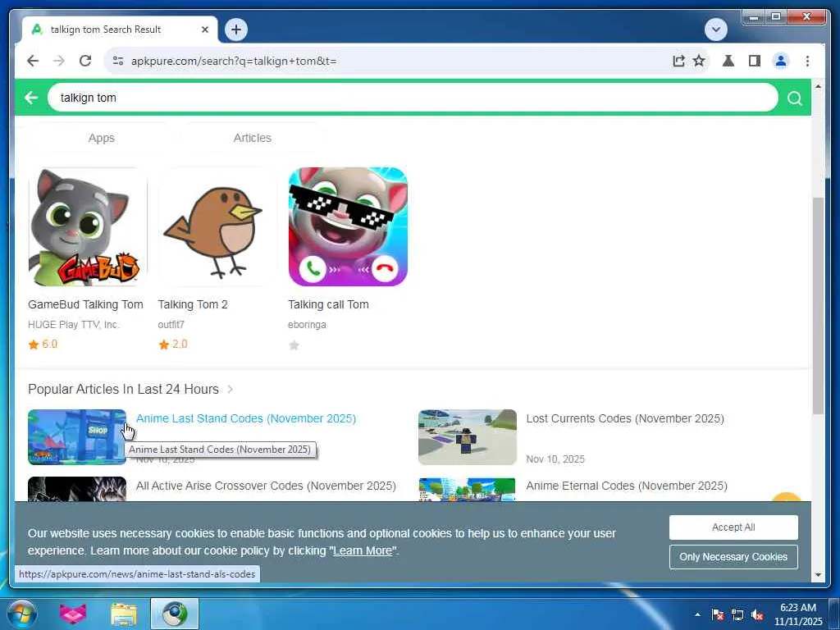Open Anime Eternal Codes article

coord(627,486)
